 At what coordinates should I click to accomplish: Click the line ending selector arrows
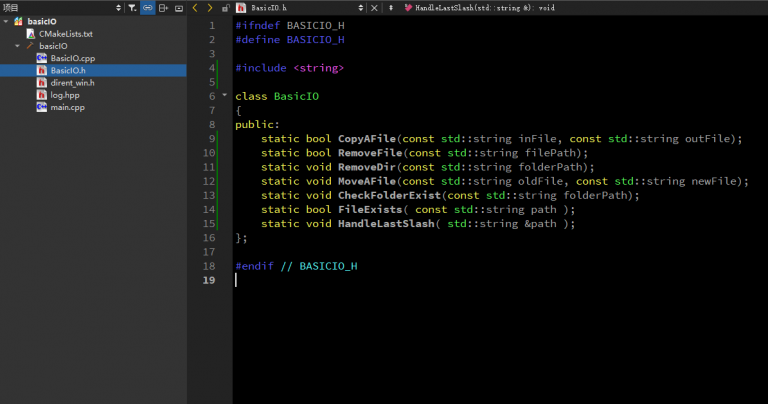[391, 7]
